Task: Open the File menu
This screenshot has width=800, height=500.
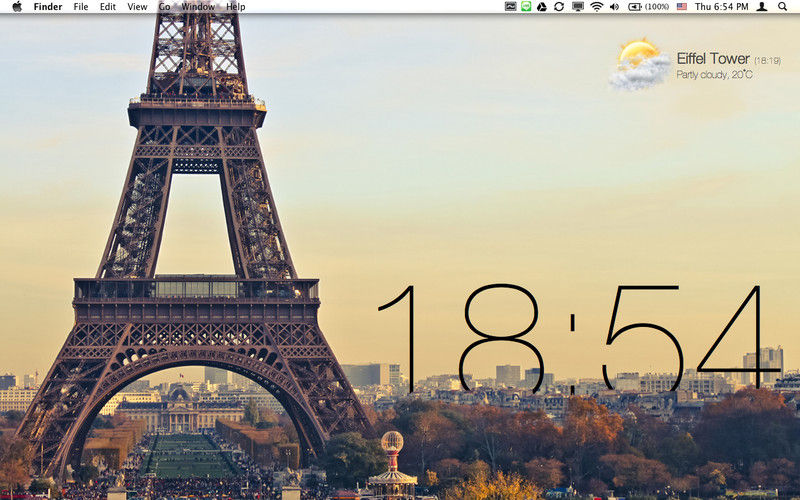Action: pyautogui.click(x=81, y=7)
